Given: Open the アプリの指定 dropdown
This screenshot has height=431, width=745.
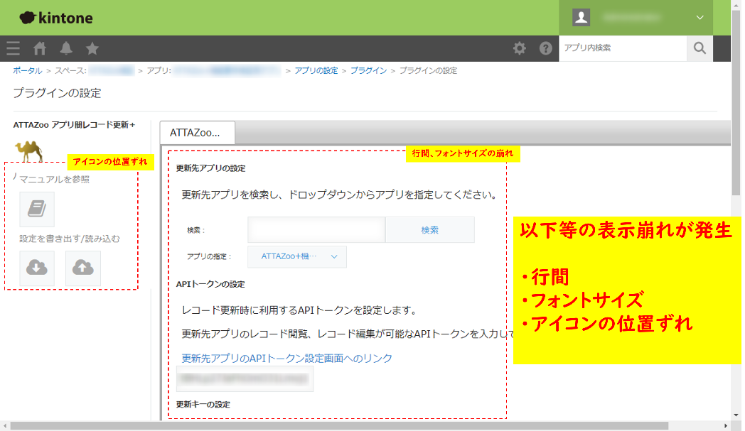Looking at the screenshot, I should pyautogui.click(x=297, y=257).
